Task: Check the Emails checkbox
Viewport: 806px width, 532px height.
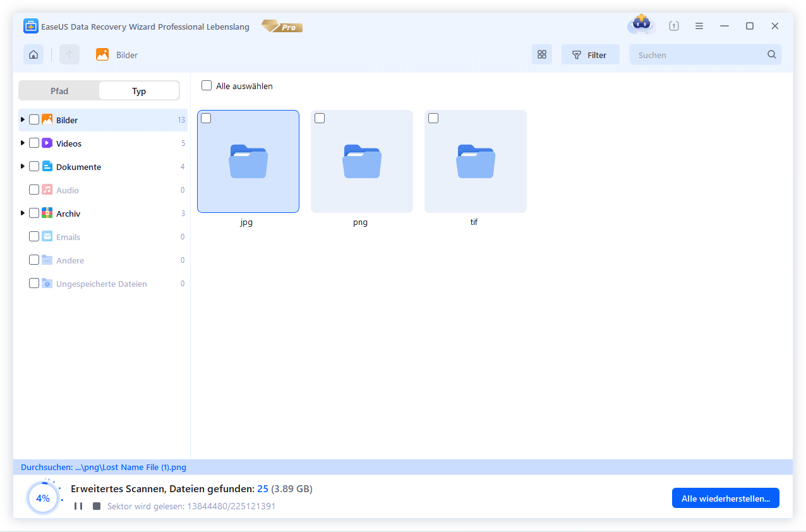Action: click(34, 236)
